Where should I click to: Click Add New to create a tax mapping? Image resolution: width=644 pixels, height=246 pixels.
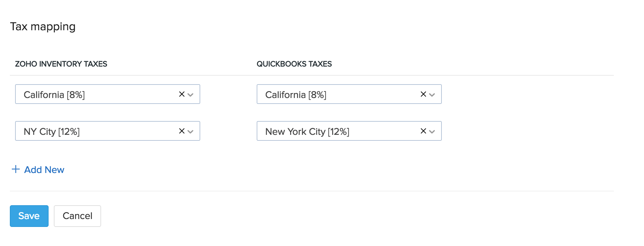click(x=44, y=169)
